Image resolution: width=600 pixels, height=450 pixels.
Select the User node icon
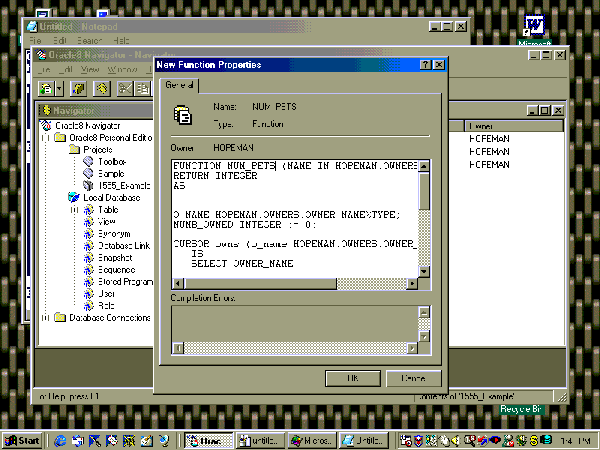coord(89,293)
